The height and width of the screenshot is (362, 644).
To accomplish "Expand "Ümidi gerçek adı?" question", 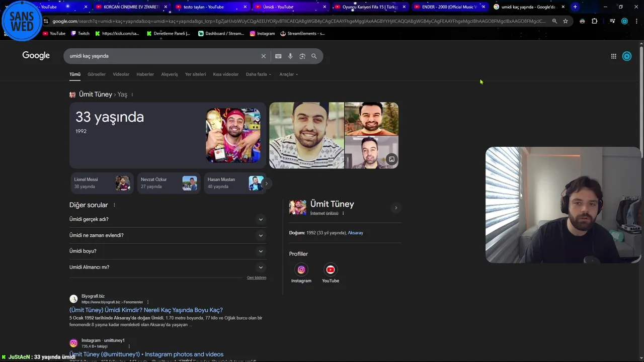I will pyautogui.click(x=168, y=219).
